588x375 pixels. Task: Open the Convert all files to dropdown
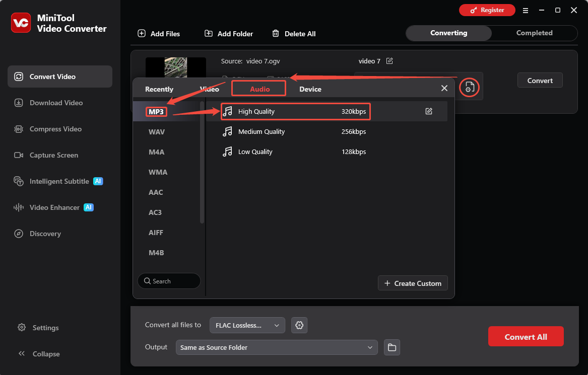247,325
